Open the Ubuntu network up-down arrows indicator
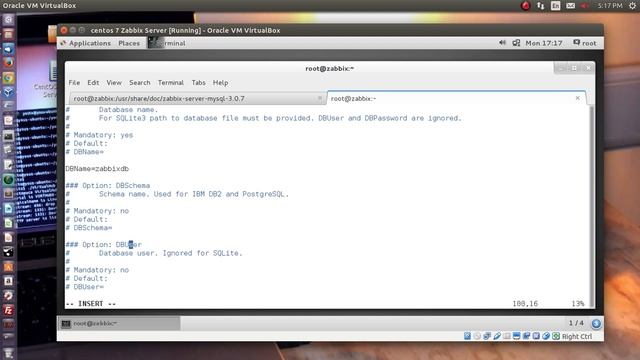 540,5
